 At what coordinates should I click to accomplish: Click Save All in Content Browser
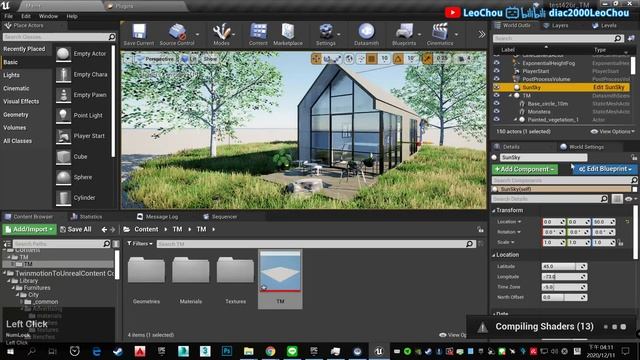76,229
